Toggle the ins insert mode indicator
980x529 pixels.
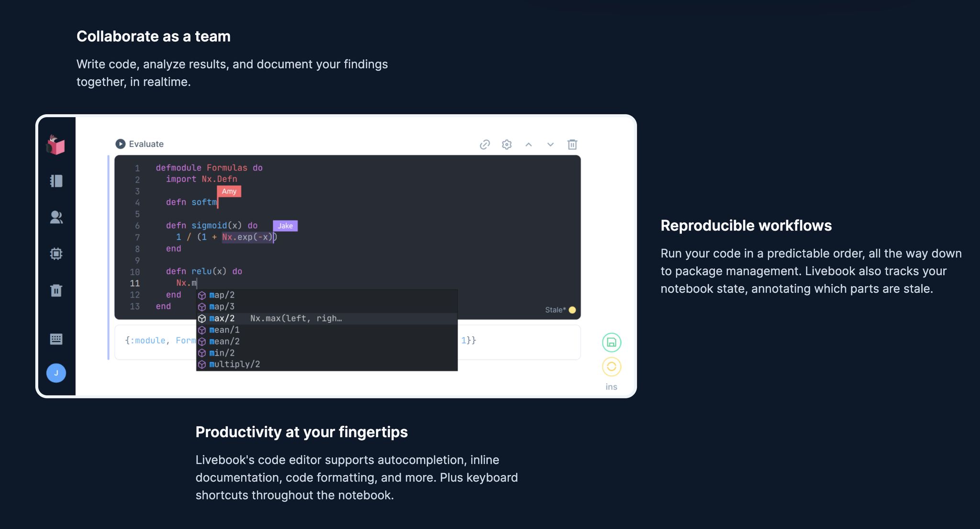pos(612,387)
